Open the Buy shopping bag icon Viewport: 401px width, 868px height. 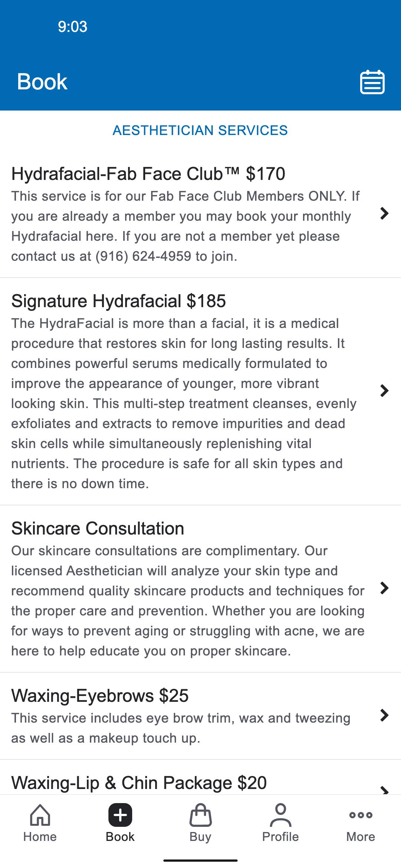(x=200, y=815)
